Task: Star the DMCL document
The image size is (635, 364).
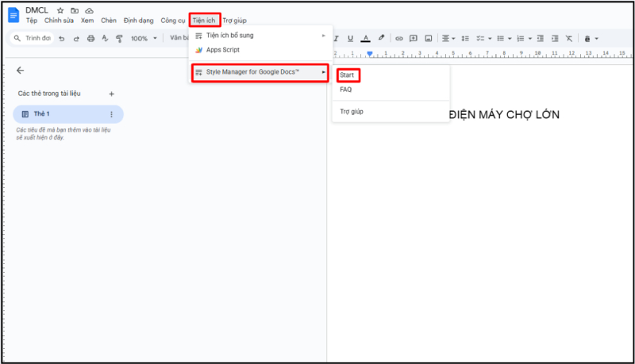Action: (x=60, y=10)
